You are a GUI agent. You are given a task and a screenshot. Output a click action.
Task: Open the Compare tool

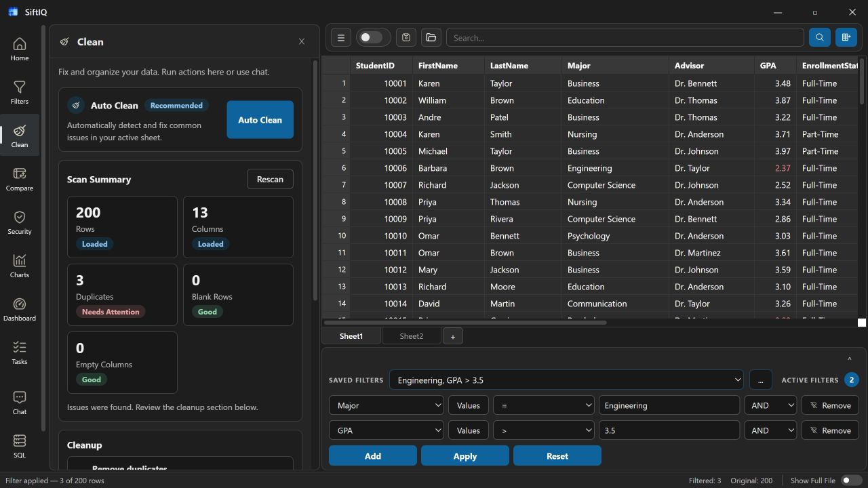pos(19,179)
